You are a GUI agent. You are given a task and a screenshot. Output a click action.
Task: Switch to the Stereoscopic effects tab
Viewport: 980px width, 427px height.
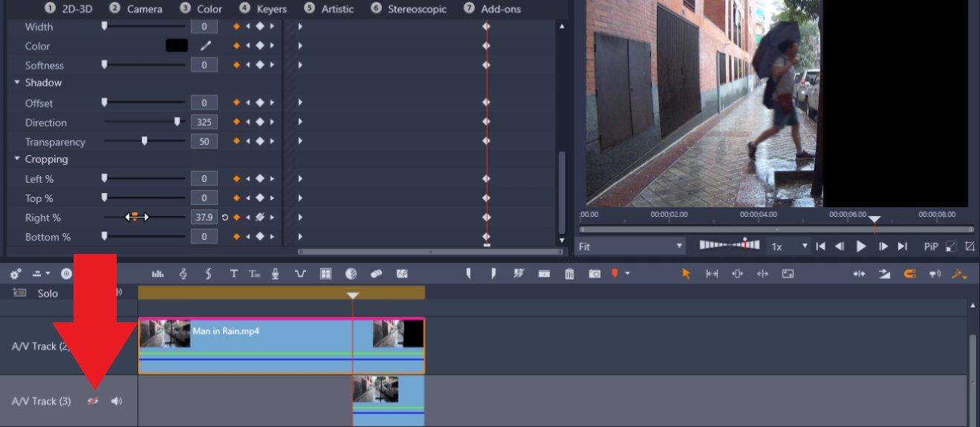(409, 9)
